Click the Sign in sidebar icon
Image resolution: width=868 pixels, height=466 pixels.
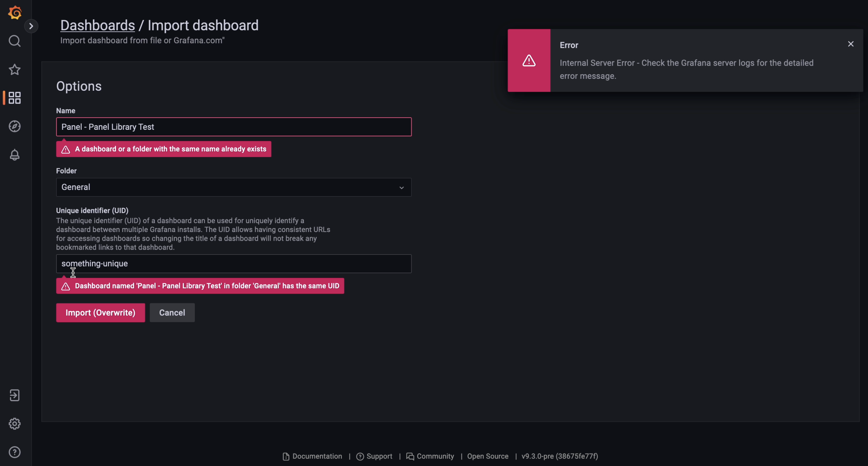tap(15, 395)
